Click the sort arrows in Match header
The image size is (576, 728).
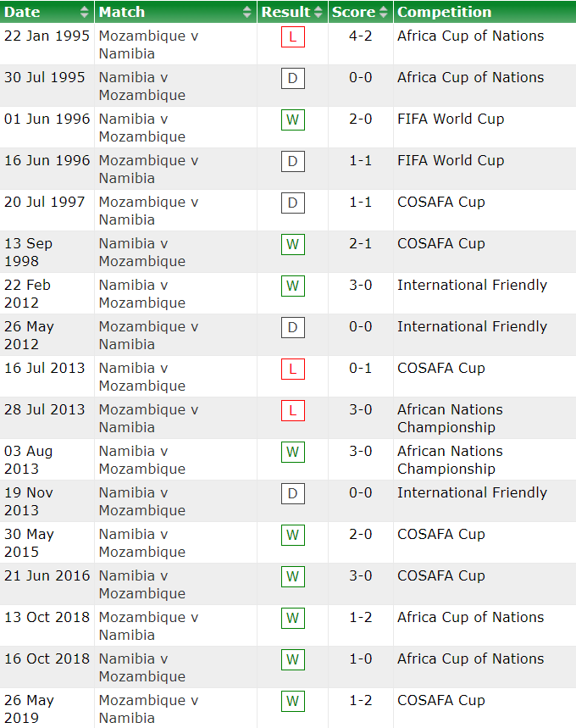coord(247,12)
